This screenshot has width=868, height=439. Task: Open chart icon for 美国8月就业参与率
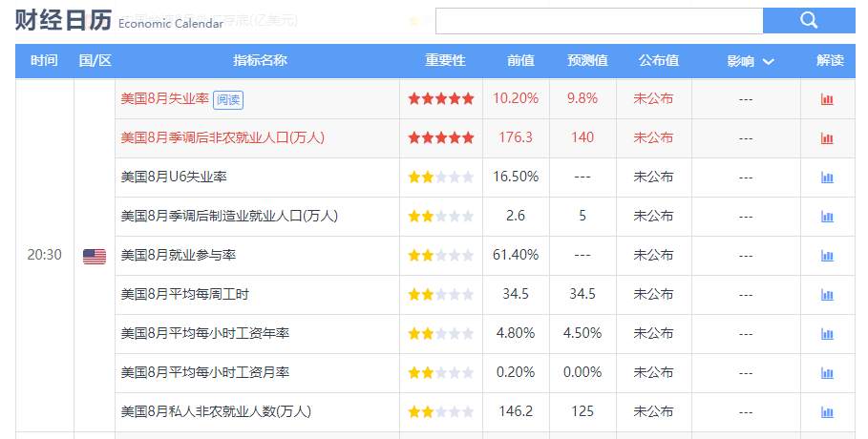tap(827, 256)
